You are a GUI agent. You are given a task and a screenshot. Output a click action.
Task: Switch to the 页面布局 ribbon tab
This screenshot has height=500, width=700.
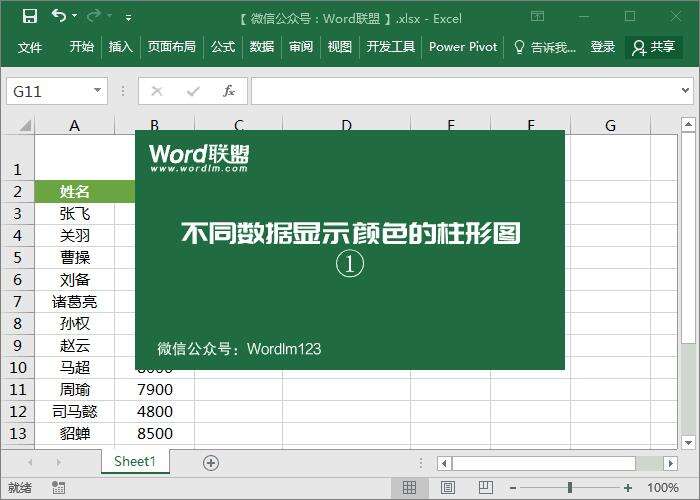(x=171, y=46)
